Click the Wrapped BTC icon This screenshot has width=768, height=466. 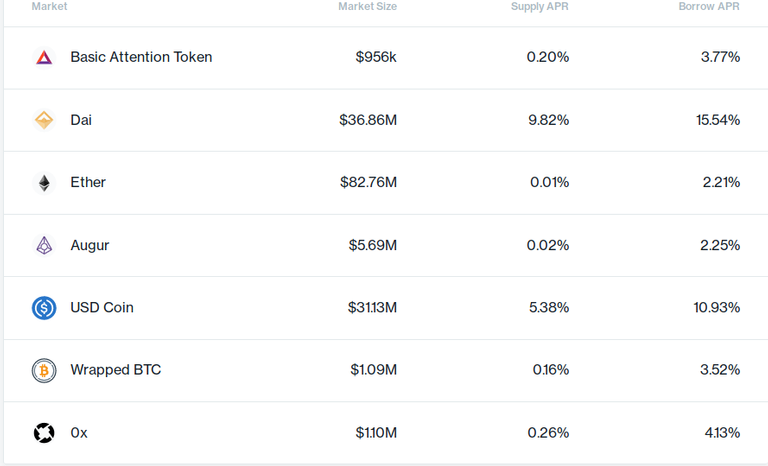(x=44, y=370)
